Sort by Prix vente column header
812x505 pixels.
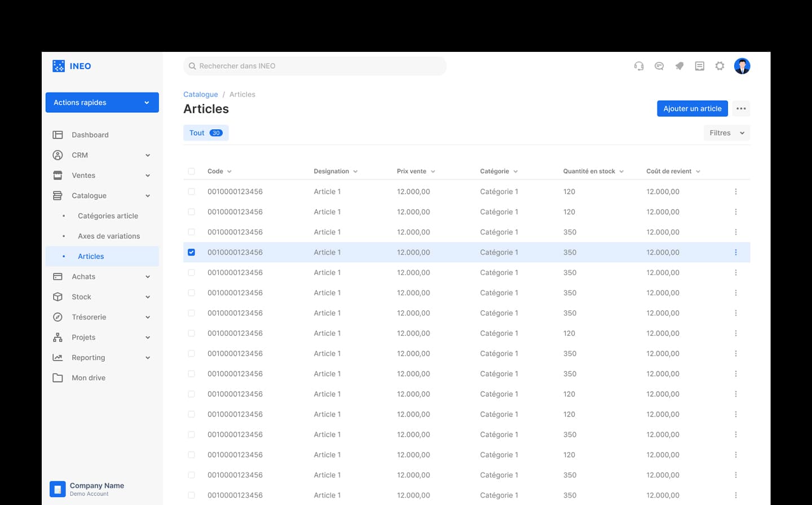point(416,171)
